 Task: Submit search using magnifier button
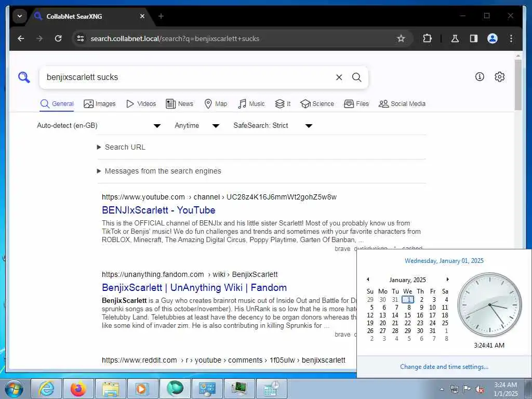356,77
